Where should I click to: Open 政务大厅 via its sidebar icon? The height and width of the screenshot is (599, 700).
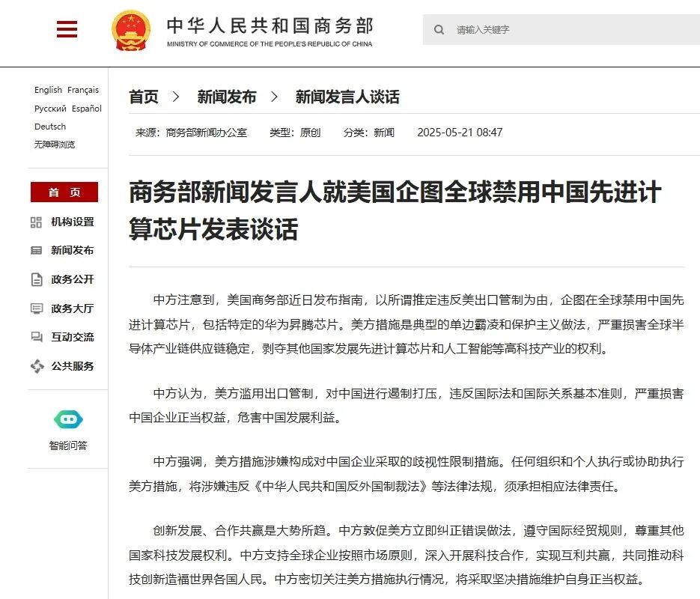[x=35, y=308]
